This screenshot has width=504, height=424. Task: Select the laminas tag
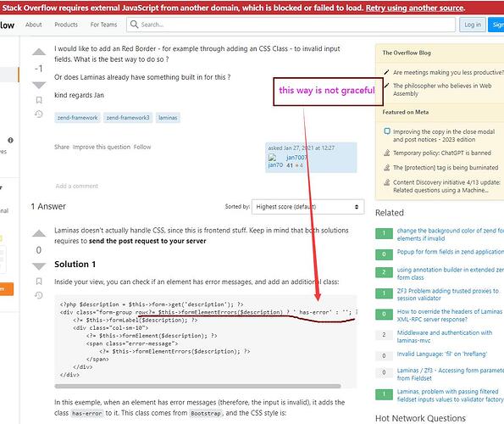(168, 118)
